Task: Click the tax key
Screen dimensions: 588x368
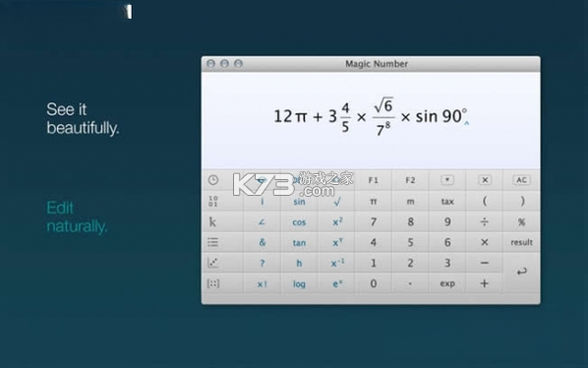Action: click(x=447, y=202)
